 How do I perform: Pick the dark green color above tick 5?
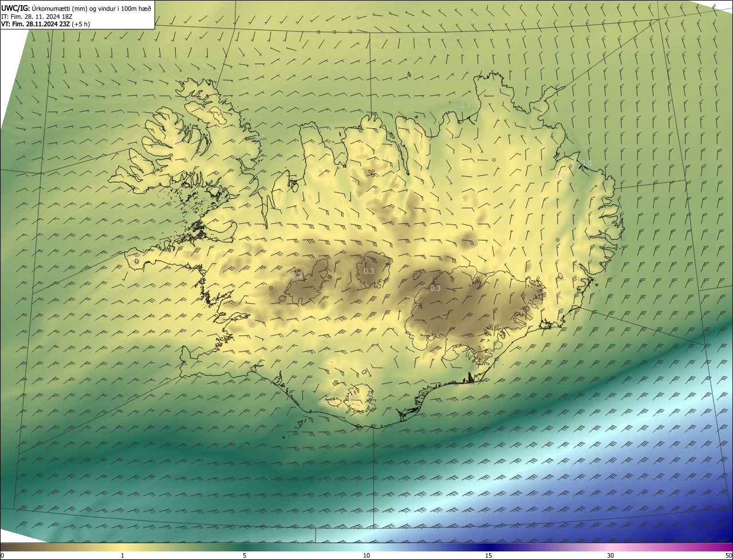click(x=245, y=547)
